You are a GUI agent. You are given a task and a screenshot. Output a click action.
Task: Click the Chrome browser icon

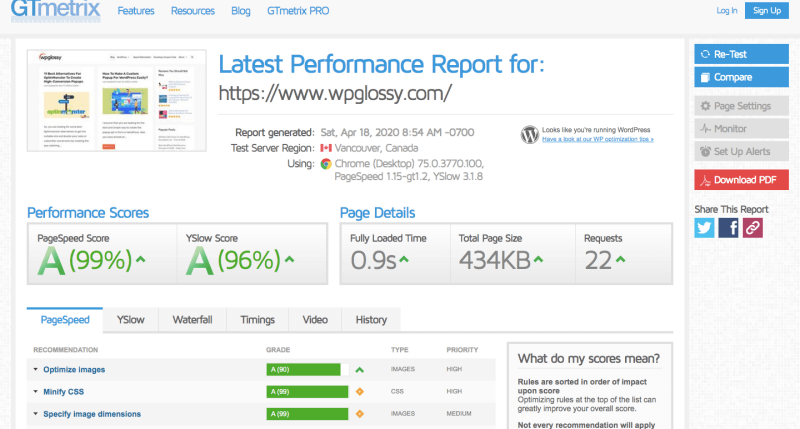[x=326, y=164]
